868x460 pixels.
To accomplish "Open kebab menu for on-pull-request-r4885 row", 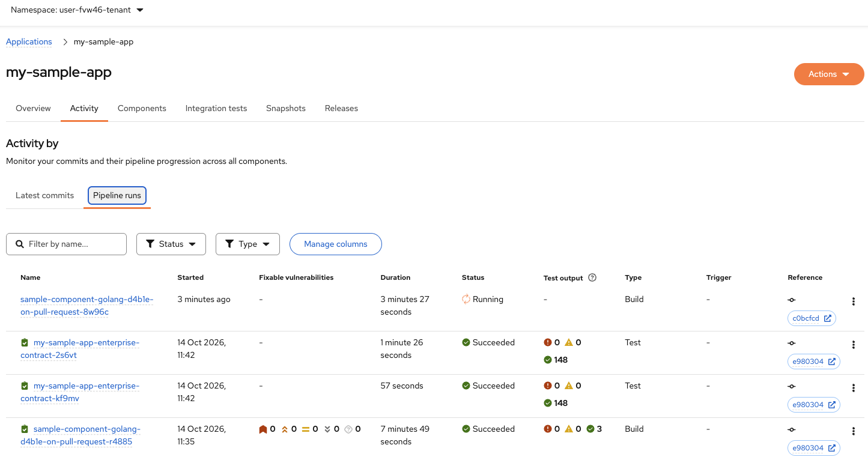I will pyautogui.click(x=854, y=431).
